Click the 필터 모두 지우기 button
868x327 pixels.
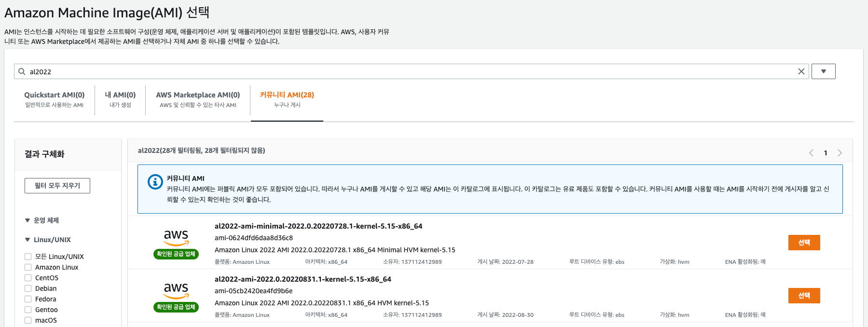tap(57, 186)
